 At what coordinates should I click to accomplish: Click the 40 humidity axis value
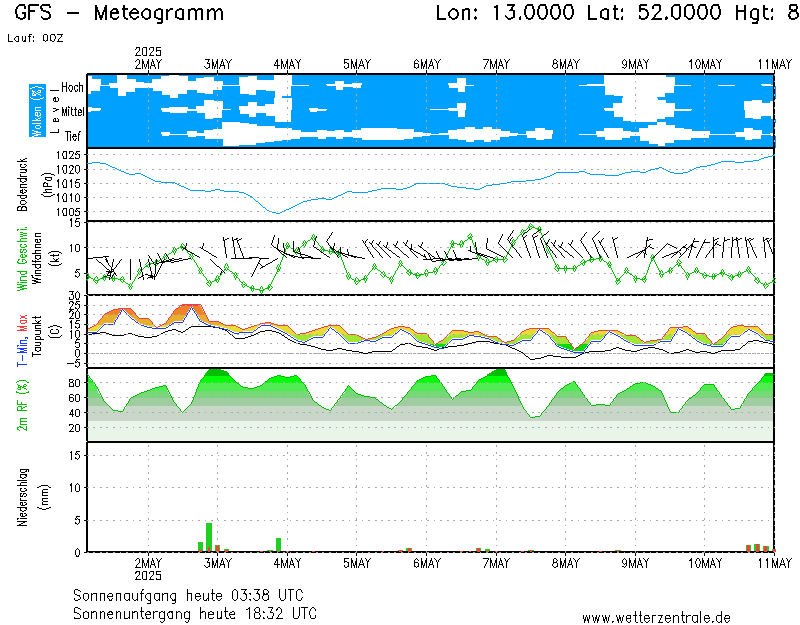tap(74, 413)
